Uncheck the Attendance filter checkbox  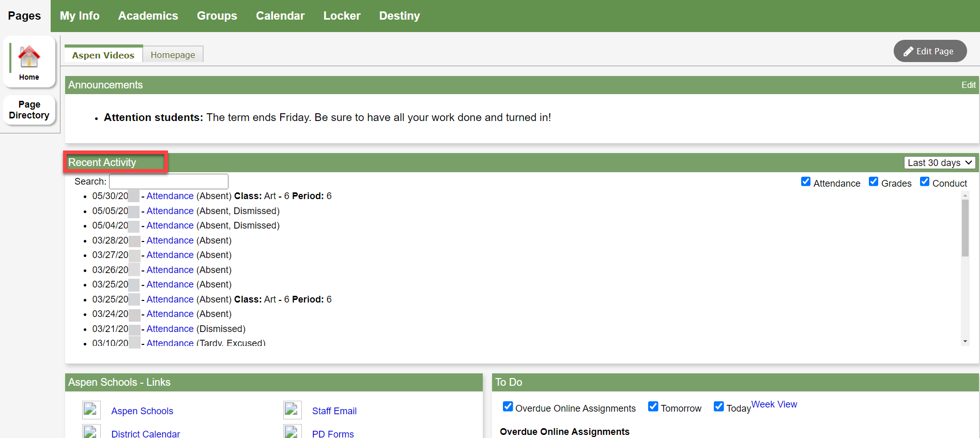point(805,182)
